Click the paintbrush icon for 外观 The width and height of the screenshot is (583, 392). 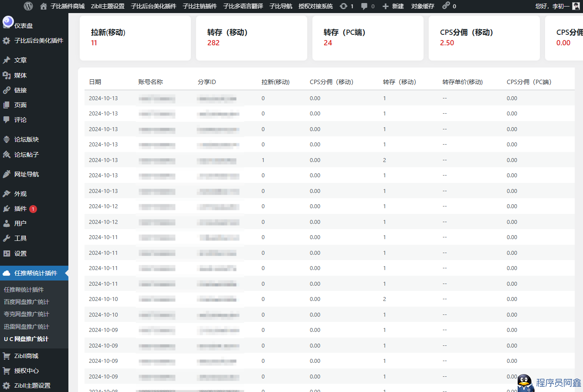point(7,194)
